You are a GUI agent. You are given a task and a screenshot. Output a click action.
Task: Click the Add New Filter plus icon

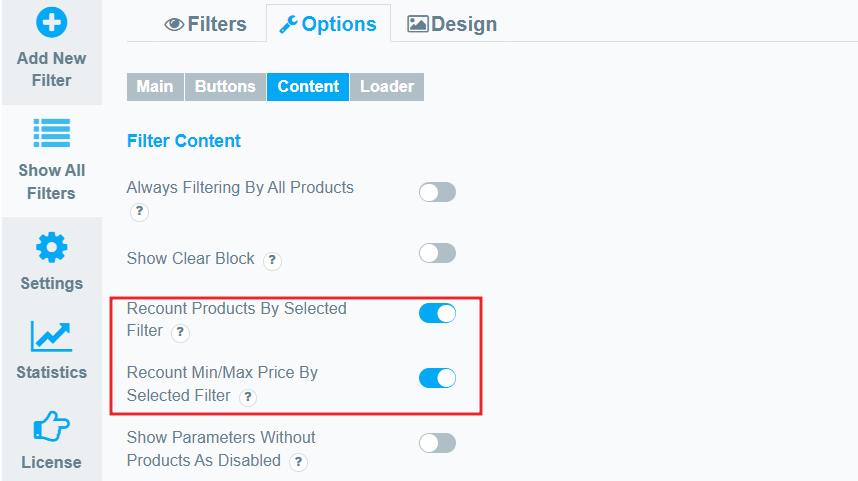point(51,22)
